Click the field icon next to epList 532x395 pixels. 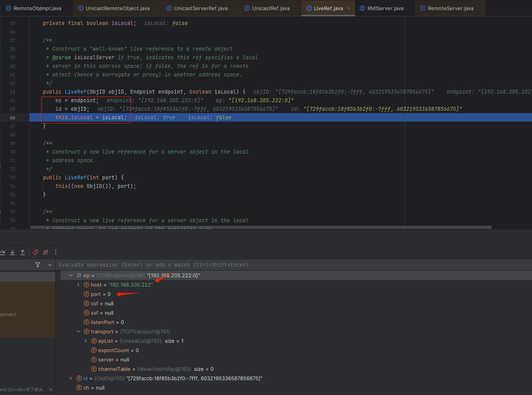[x=94, y=341]
